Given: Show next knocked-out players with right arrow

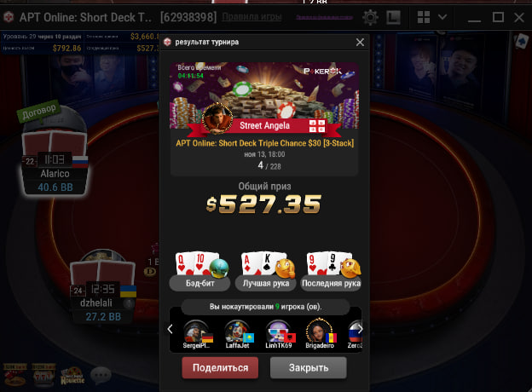Looking at the screenshot, I should 360,329.
